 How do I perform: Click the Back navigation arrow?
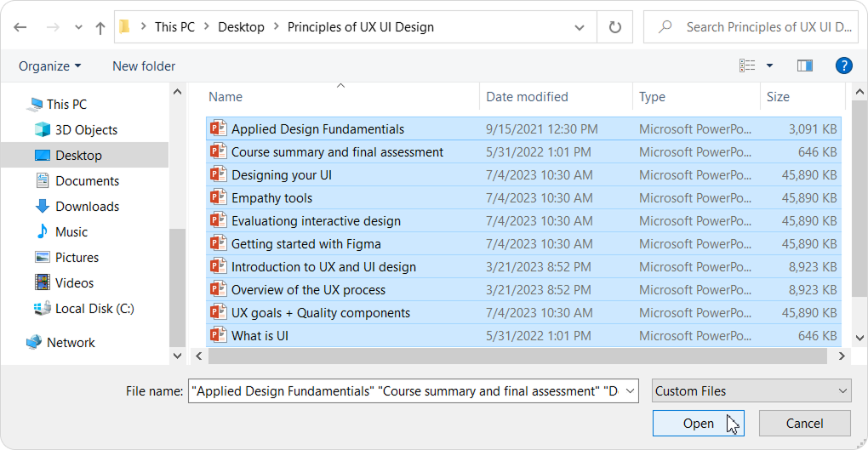pos(20,27)
